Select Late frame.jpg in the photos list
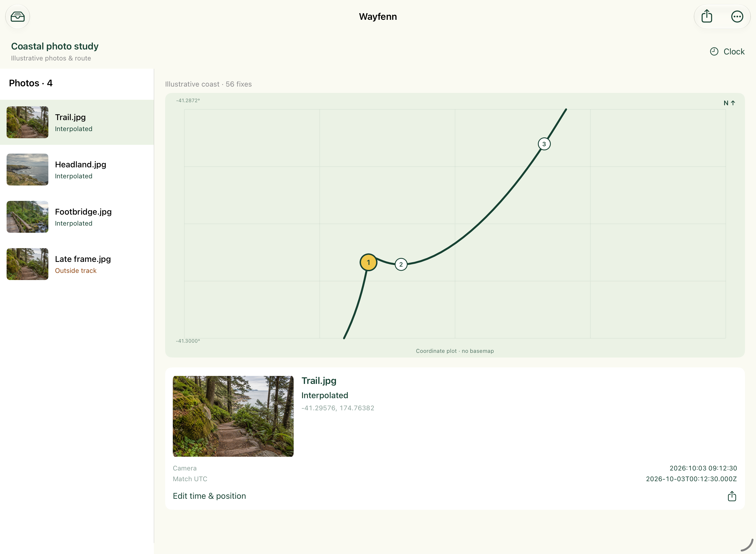The width and height of the screenshot is (756, 554). [77, 264]
